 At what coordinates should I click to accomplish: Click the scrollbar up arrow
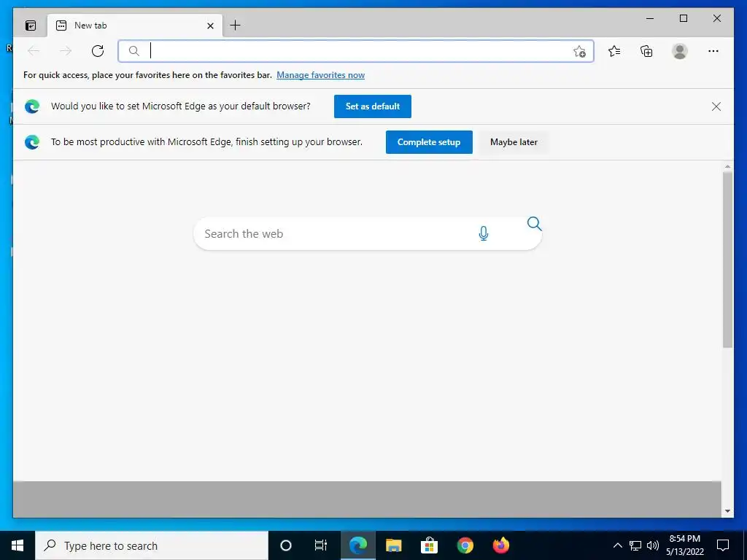(727, 167)
